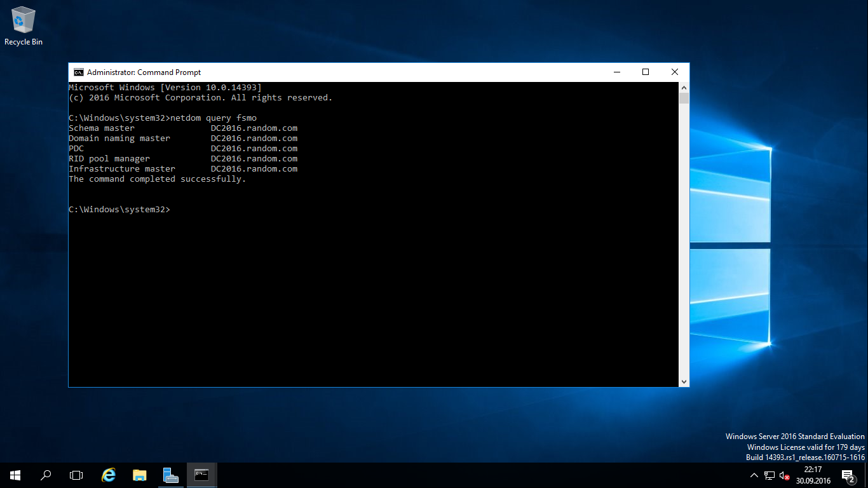Switch to Server Manager taskbar icon
Screen dimensions: 868x488
[x=170, y=475]
